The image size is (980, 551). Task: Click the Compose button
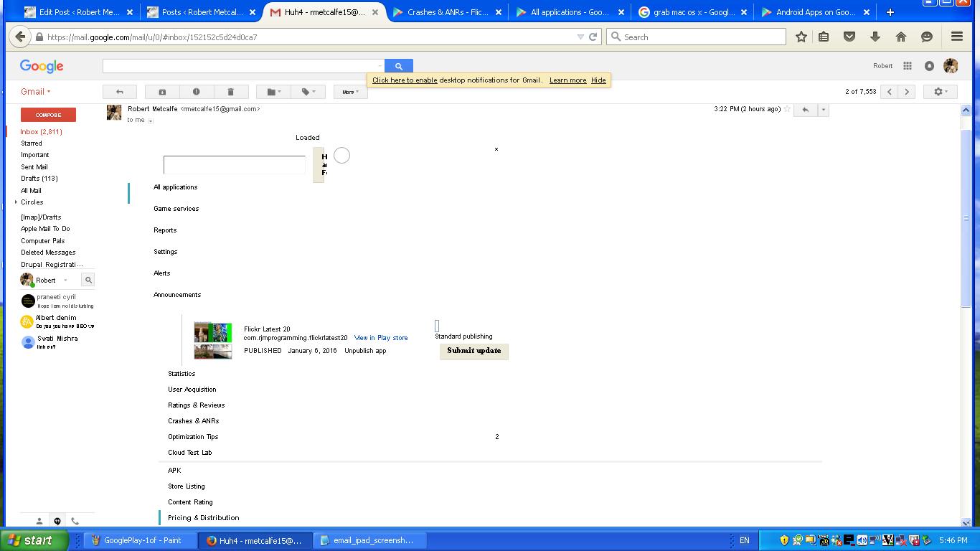(x=48, y=115)
